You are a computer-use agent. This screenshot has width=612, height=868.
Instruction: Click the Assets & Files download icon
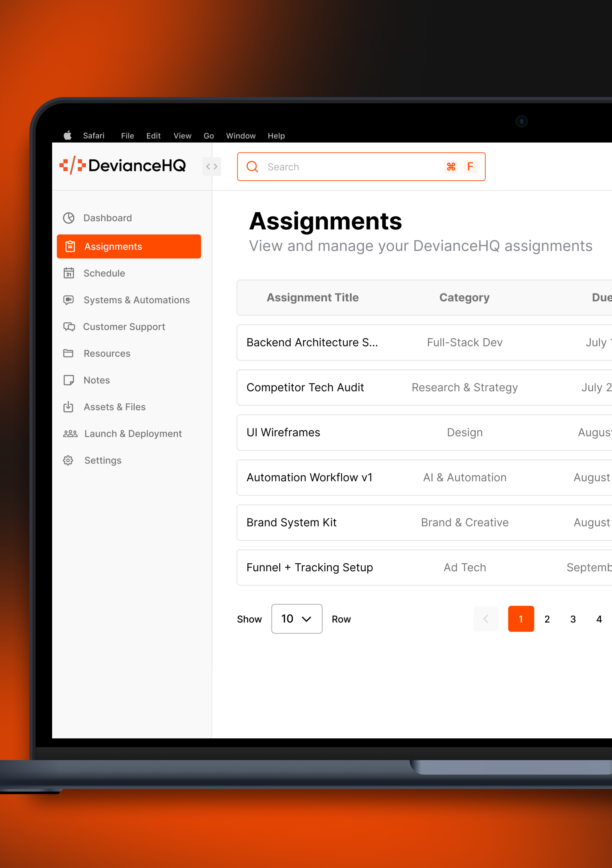(68, 407)
